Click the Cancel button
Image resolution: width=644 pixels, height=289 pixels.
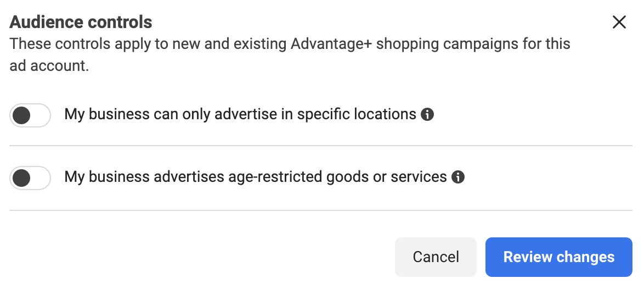click(436, 257)
